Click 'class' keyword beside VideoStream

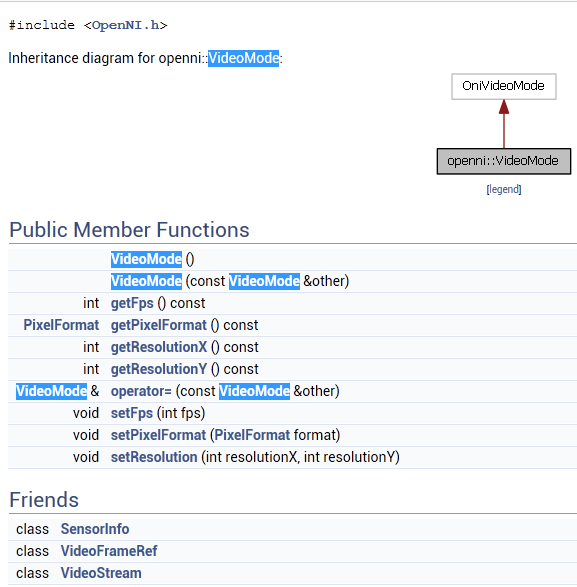[x=33, y=573]
